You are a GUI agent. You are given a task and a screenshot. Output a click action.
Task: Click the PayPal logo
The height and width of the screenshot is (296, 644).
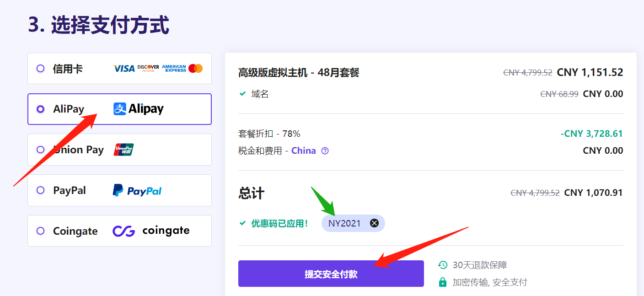tap(137, 190)
